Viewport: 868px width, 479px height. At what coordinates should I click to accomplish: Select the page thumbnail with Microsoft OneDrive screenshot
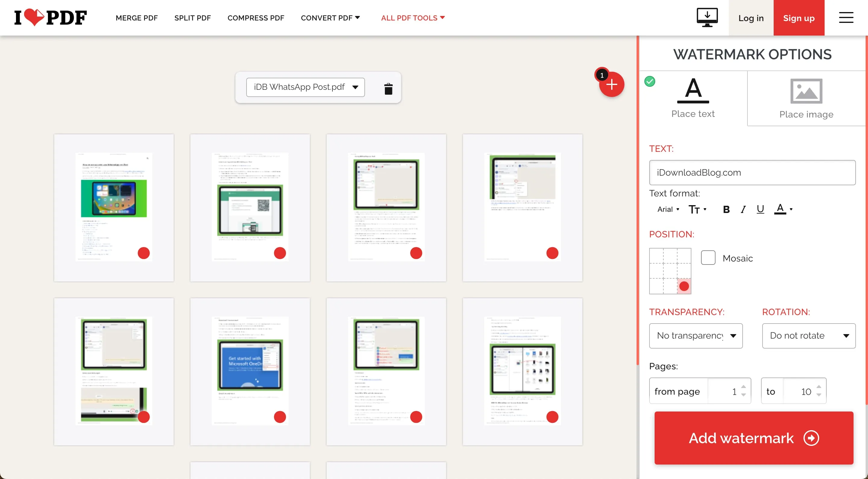point(250,371)
